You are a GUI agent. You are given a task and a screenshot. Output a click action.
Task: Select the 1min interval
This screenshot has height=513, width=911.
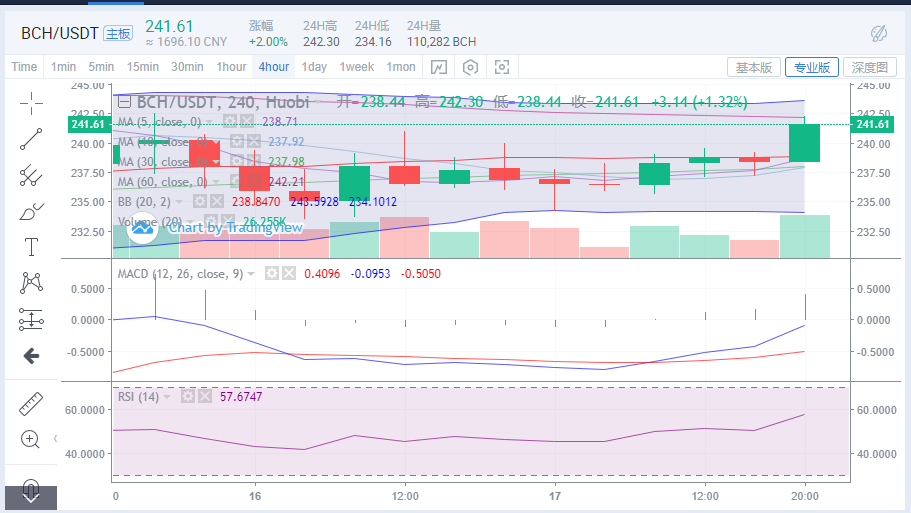pyautogui.click(x=63, y=67)
